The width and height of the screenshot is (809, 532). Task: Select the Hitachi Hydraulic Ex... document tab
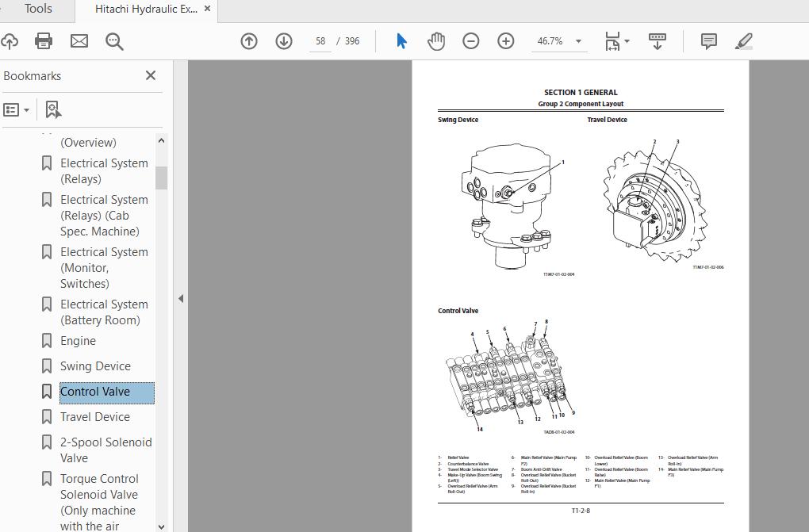click(x=146, y=10)
